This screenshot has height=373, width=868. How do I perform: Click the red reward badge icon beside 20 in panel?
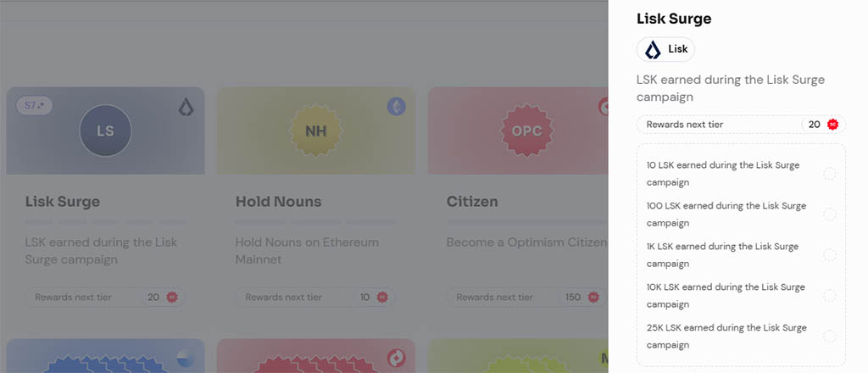click(x=832, y=125)
